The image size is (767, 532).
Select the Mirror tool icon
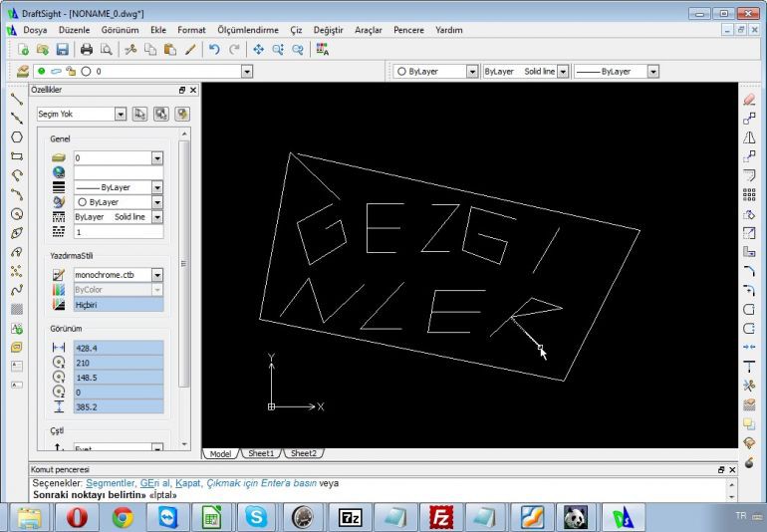point(749,137)
